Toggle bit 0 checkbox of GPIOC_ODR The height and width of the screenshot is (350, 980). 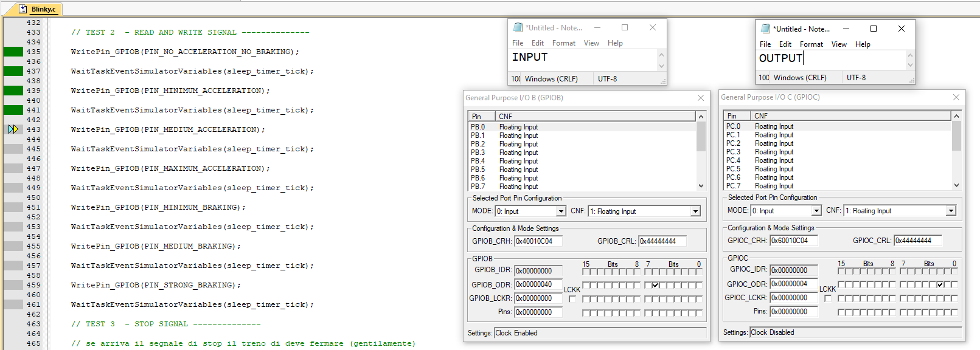point(954,284)
